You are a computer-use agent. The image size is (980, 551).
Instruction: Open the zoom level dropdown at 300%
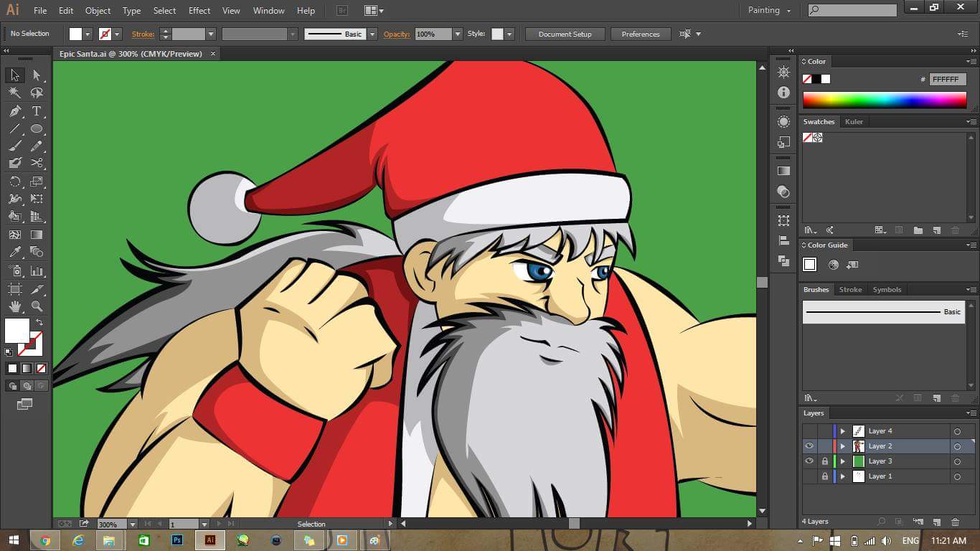[132, 524]
